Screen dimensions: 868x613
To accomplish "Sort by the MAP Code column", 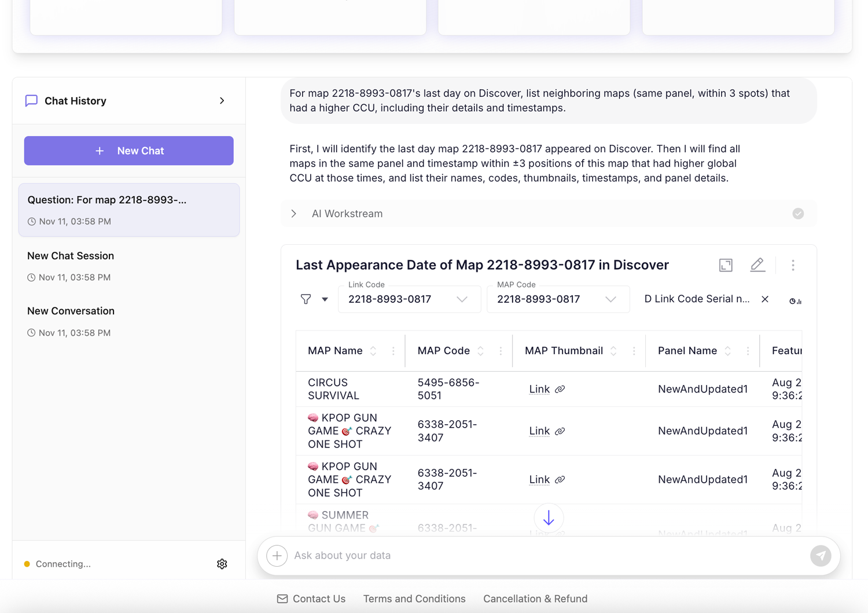I will click(480, 351).
